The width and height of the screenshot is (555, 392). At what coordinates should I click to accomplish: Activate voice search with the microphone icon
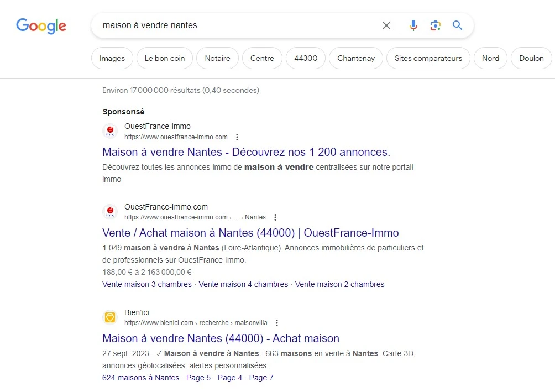coord(413,25)
